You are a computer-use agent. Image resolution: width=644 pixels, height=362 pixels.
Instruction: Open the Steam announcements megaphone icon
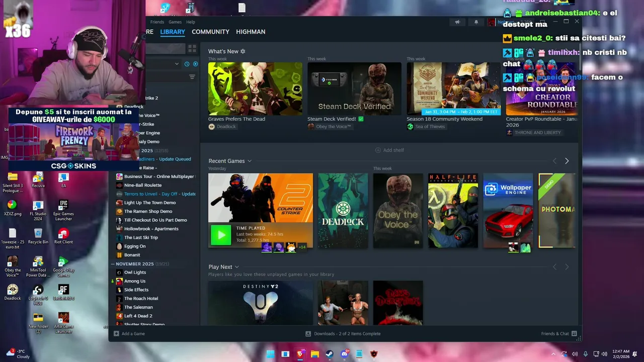coord(457,22)
